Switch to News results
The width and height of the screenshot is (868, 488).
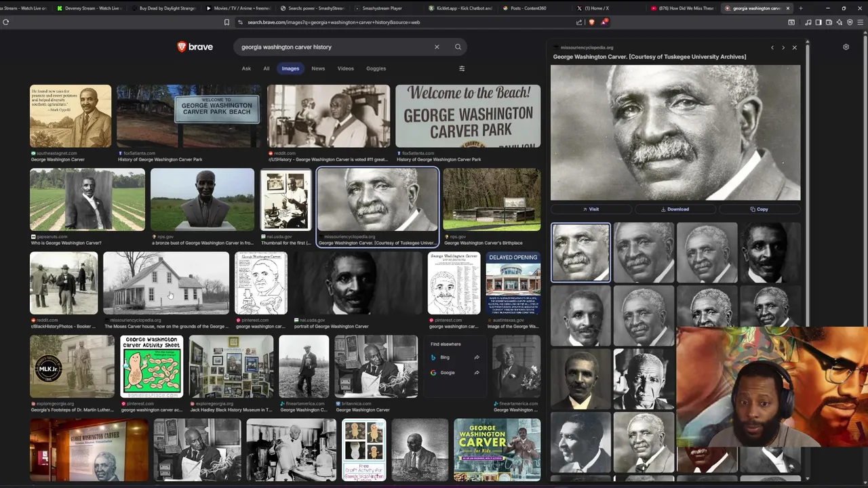318,68
